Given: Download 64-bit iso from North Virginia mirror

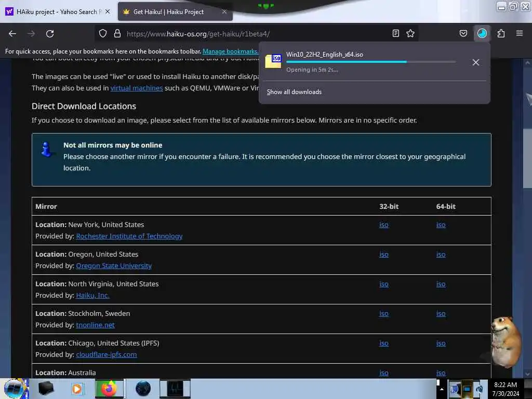Looking at the screenshot, I should tap(441, 284).
